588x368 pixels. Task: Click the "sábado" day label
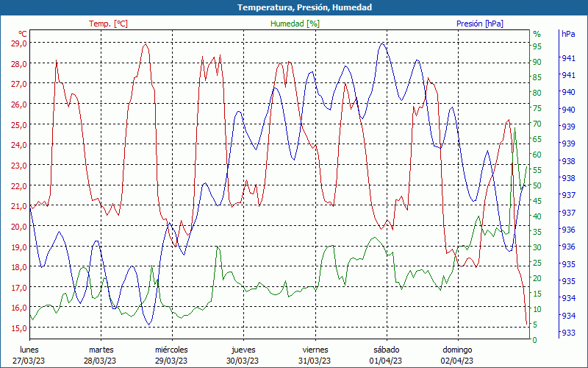(x=387, y=350)
